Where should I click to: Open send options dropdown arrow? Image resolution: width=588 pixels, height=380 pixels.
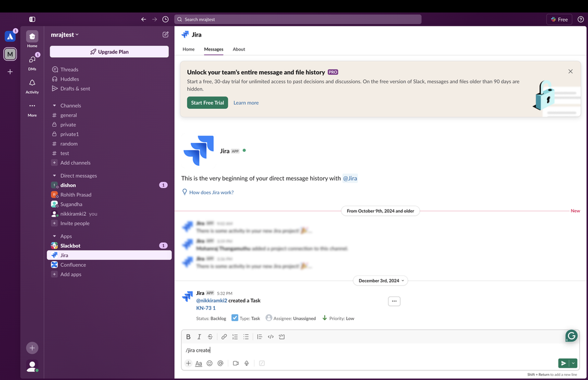(x=573, y=363)
